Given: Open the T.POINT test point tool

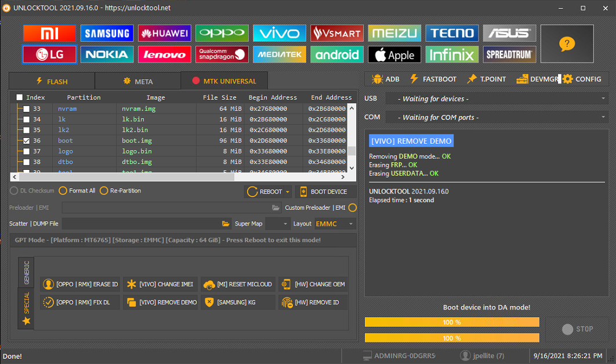Looking at the screenshot, I should coord(486,79).
